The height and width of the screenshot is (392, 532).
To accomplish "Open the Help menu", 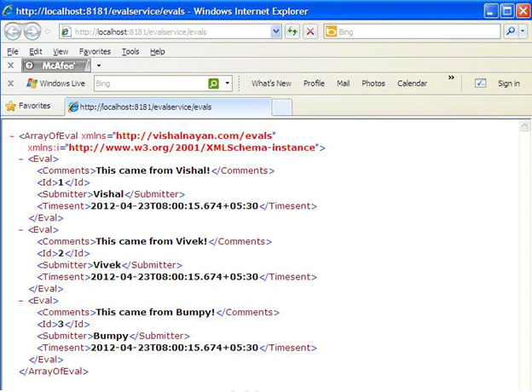I will point(158,51).
